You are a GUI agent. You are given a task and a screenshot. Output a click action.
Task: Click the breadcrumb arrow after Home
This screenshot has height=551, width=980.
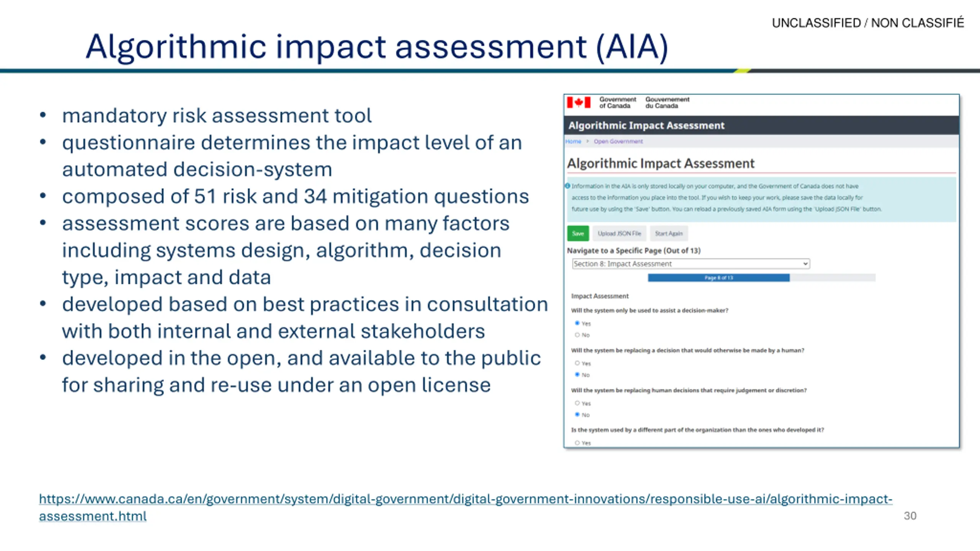pos(587,141)
